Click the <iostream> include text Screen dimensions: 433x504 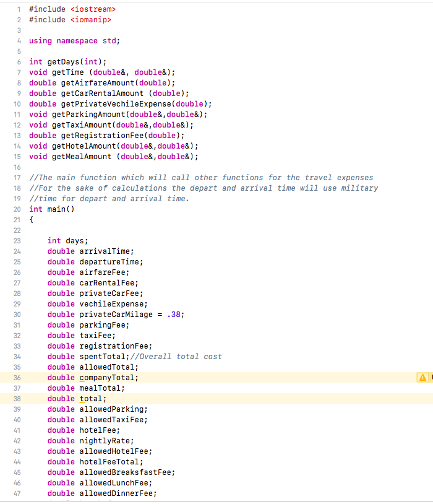pos(93,9)
